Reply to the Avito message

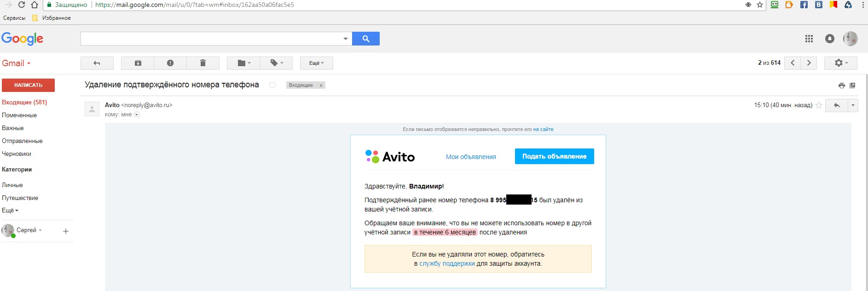click(837, 105)
